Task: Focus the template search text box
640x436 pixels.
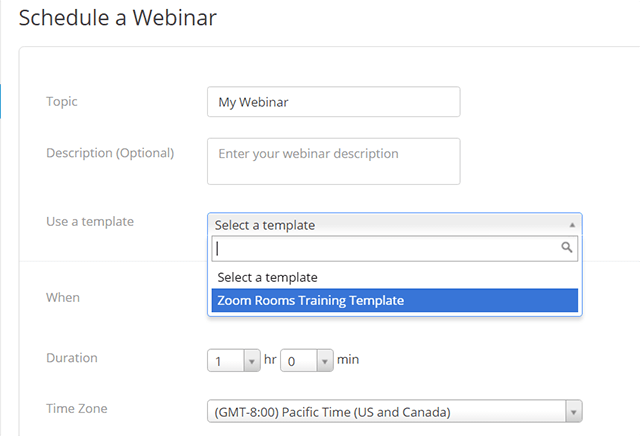Action: coord(385,248)
